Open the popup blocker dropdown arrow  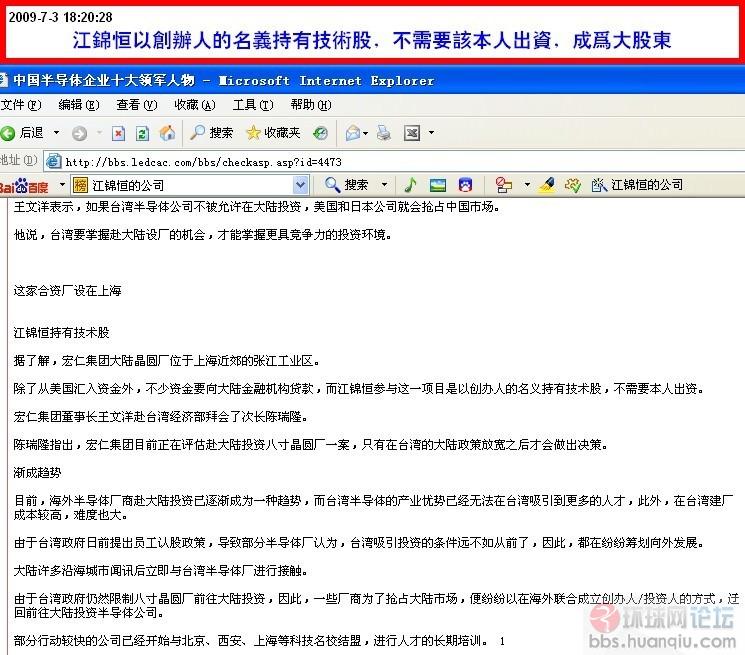pyautogui.click(x=527, y=185)
